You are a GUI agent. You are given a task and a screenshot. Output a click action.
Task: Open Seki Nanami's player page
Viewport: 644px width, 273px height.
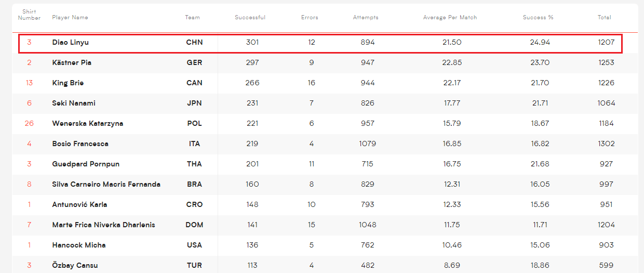click(74, 103)
